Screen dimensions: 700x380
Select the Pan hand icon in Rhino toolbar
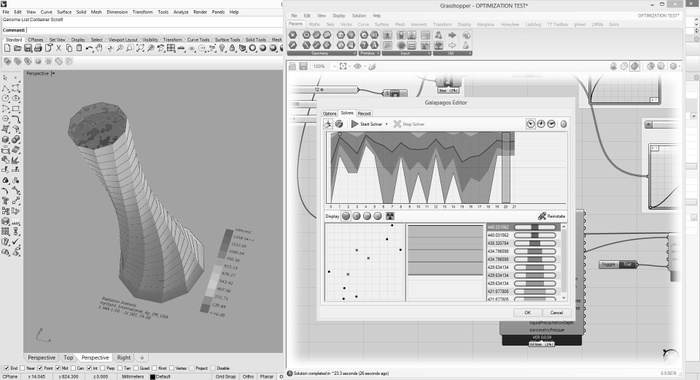click(99, 48)
